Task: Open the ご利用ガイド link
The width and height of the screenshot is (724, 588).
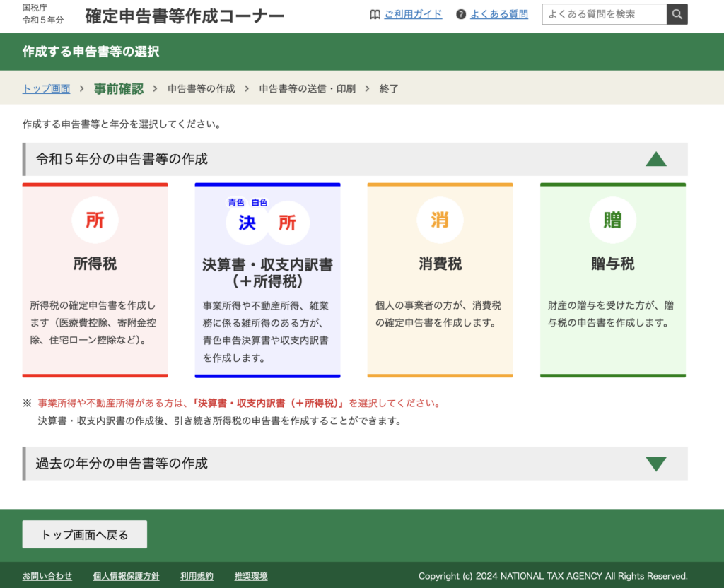Action: click(x=413, y=14)
